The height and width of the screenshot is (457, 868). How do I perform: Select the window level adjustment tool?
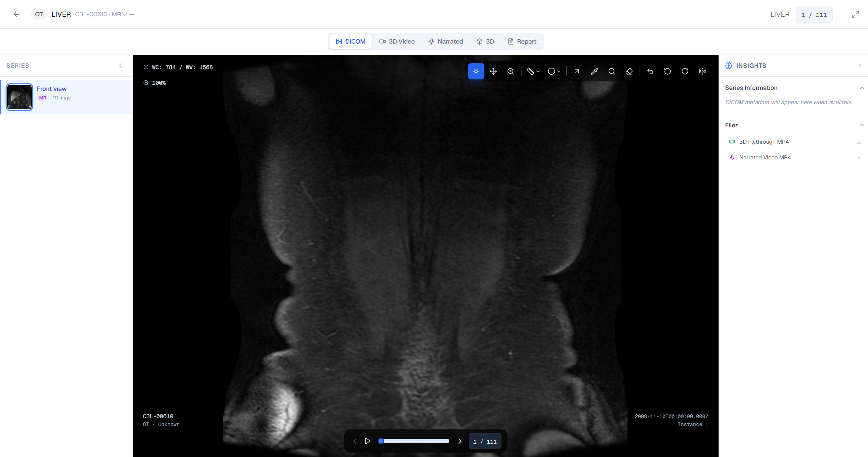(476, 71)
